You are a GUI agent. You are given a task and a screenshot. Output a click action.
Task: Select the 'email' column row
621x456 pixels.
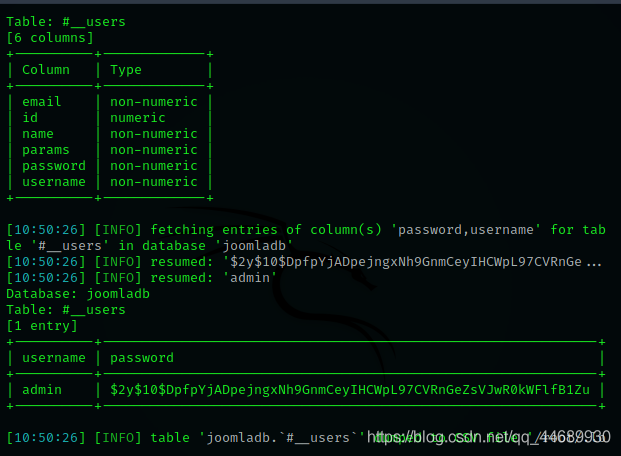pyautogui.click(x=109, y=102)
